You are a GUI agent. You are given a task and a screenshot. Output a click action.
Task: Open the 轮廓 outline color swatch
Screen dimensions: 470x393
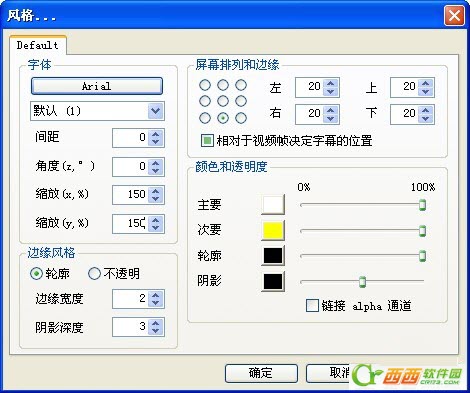pos(273,256)
